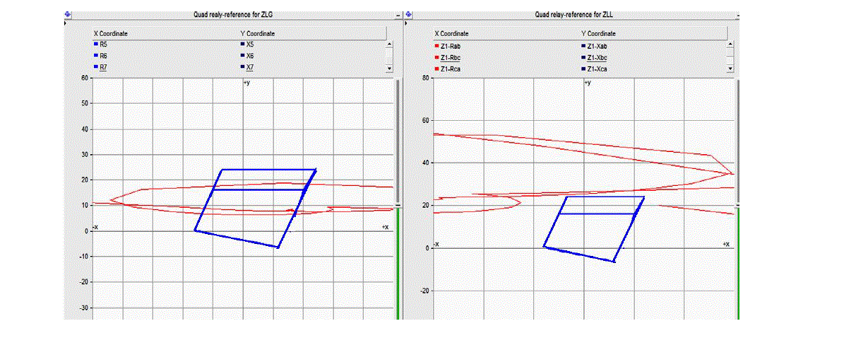Click the Z1-Rbc legend entry
The height and width of the screenshot is (338, 868).
[x=450, y=57]
